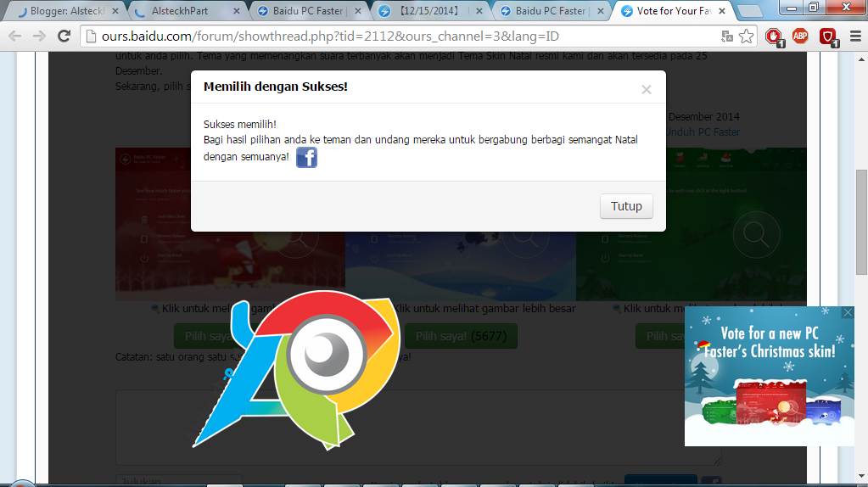The height and width of the screenshot is (487, 868).
Task: Close the Blogger: Alsteckh tab
Action: tap(115, 11)
